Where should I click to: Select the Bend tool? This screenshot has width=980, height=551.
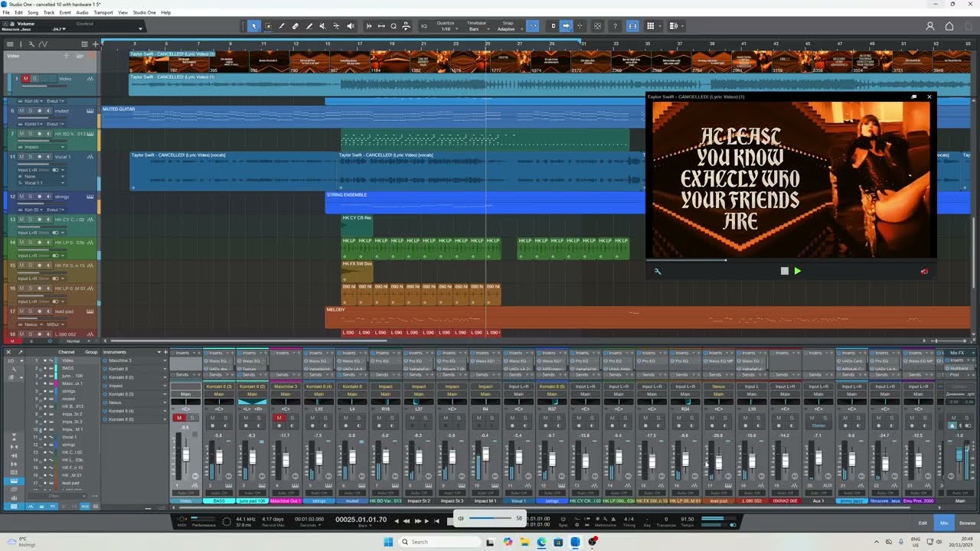[x=337, y=26]
